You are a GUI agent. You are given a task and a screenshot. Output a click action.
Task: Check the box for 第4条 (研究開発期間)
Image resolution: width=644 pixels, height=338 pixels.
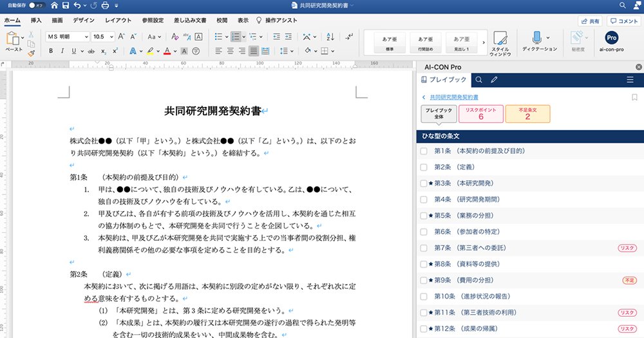[424, 200]
